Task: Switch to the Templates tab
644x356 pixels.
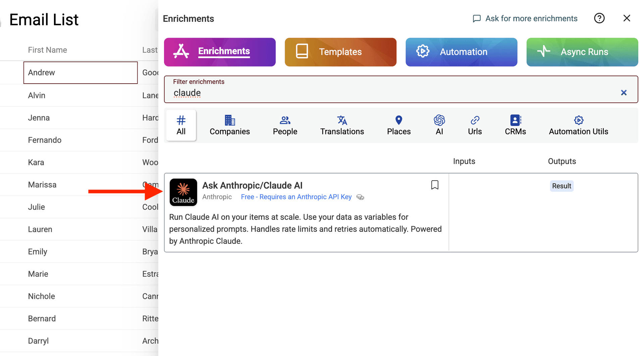Action: [x=340, y=52]
